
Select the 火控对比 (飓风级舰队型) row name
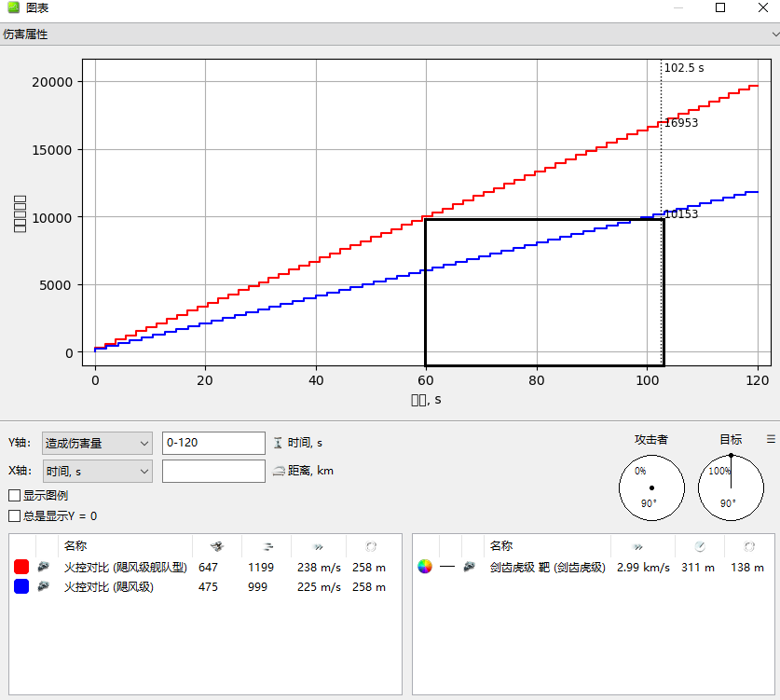tap(125, 567)
